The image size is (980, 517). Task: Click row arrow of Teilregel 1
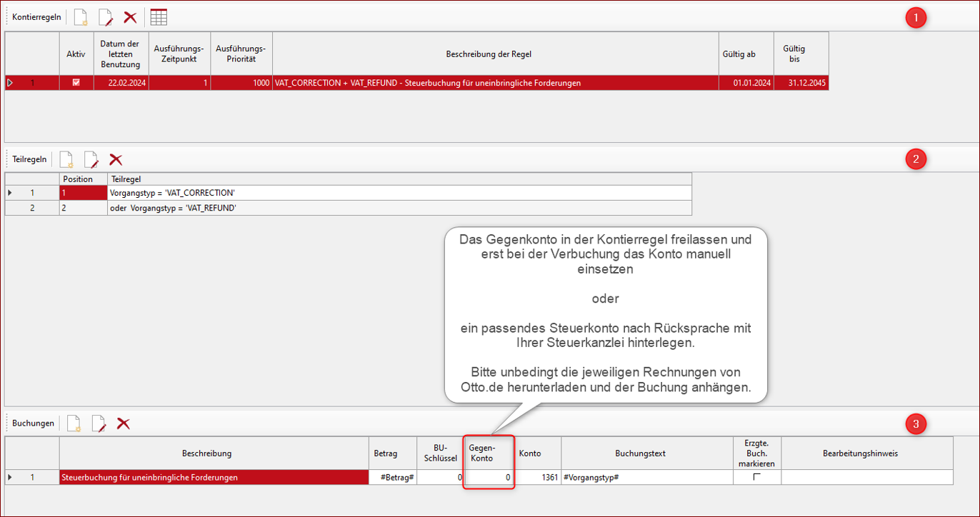coord(10,193)
